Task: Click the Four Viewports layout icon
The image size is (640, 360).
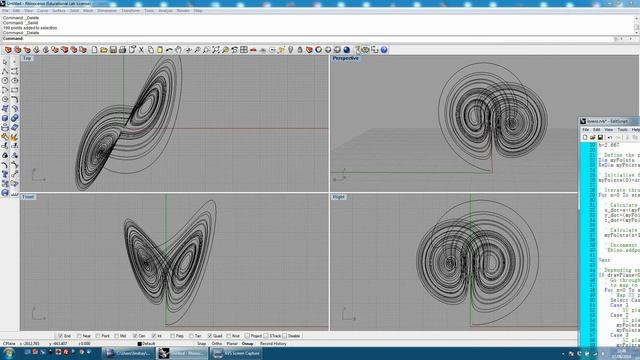Action: coord(244,50)
